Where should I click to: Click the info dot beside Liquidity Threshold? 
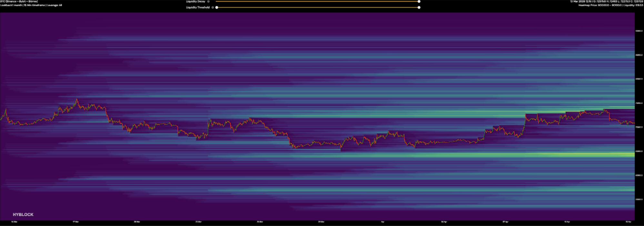(x=213, y=7)
